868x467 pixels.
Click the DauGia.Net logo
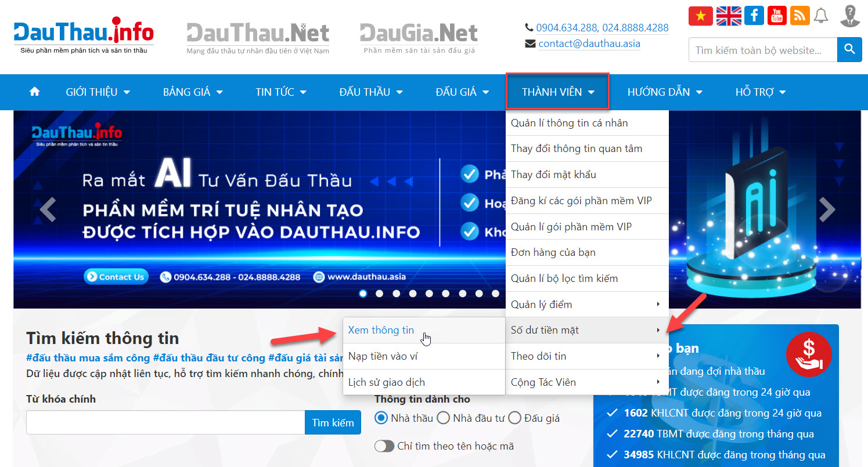point(419,38)
